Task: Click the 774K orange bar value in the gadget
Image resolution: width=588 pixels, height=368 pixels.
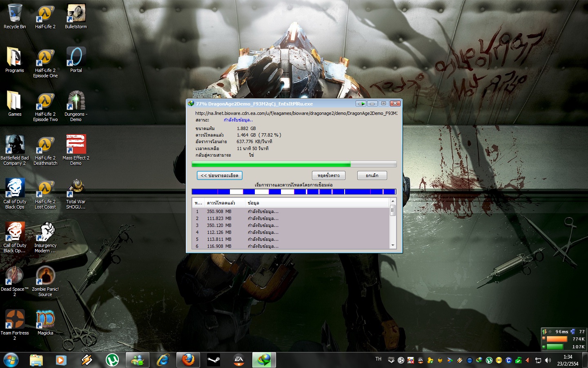Action: (579, 339)
